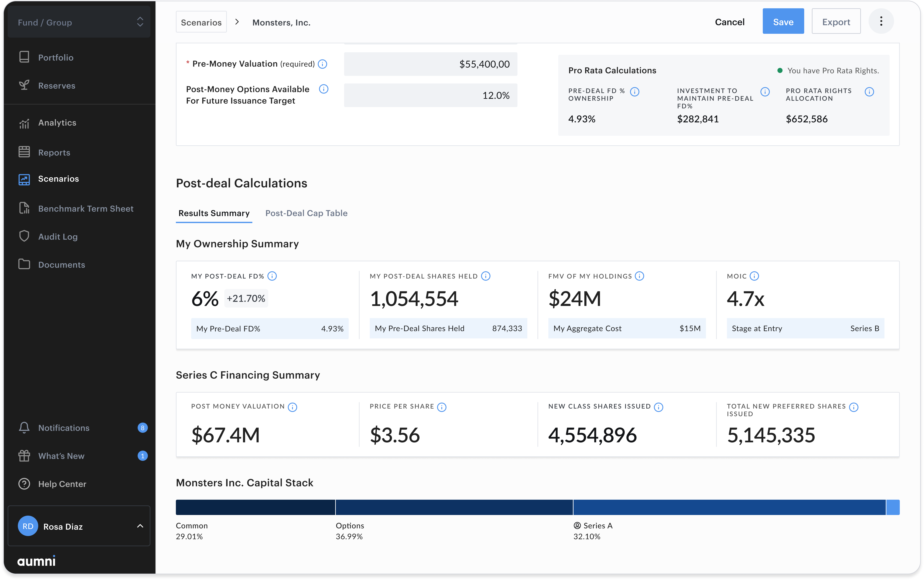Click info icon next to FMV of My Holdings
Image resolution: width=924 pixels, height=580 pixels.
tap(639, 276)
